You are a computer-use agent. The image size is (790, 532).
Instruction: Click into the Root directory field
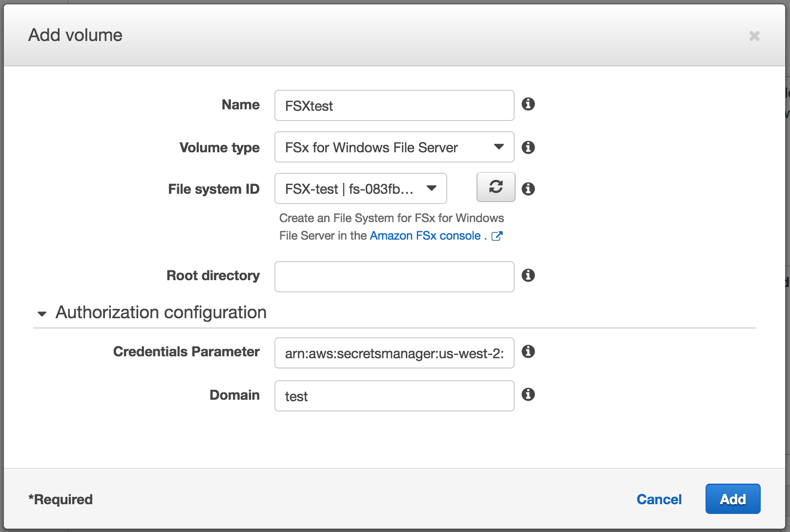pyautogui.click(x=394, y=277)
